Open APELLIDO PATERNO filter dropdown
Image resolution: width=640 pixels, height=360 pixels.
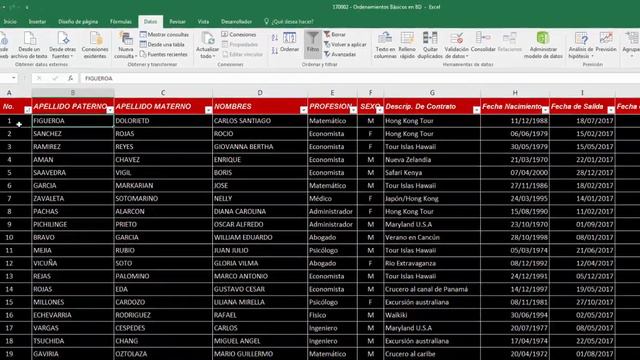[110, 110]
